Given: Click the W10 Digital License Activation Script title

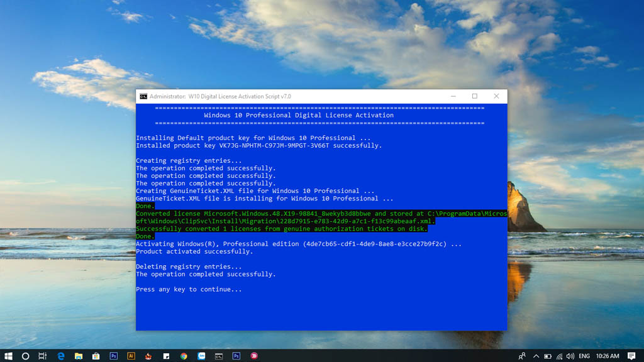Looking at the screenshot, I should 240,96.
